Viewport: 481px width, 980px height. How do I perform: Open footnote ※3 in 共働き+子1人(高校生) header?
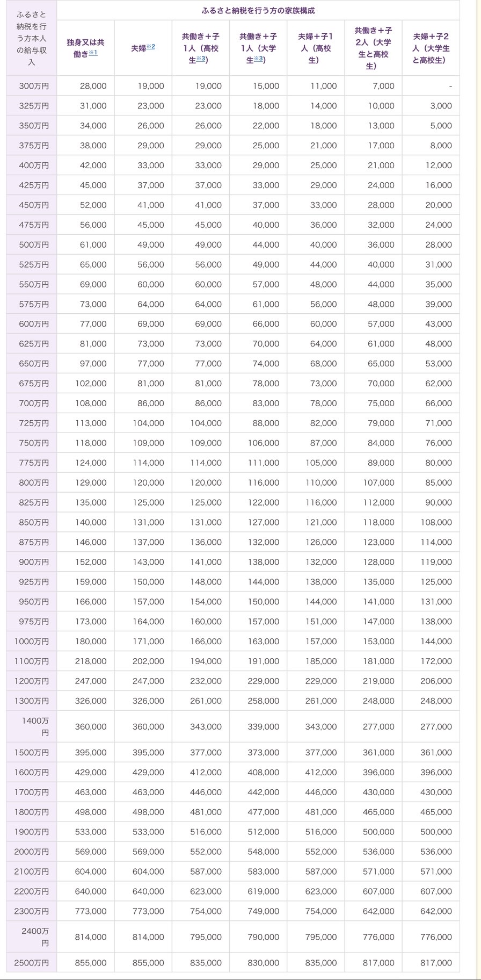click(201, 59)
